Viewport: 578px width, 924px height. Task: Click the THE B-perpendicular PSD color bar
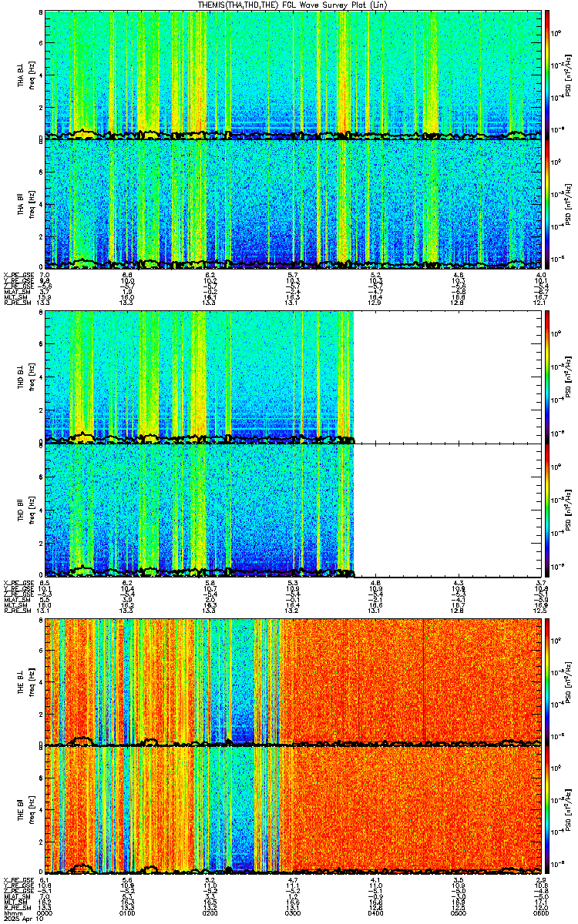pyautogui.click(x=548, y=681)
